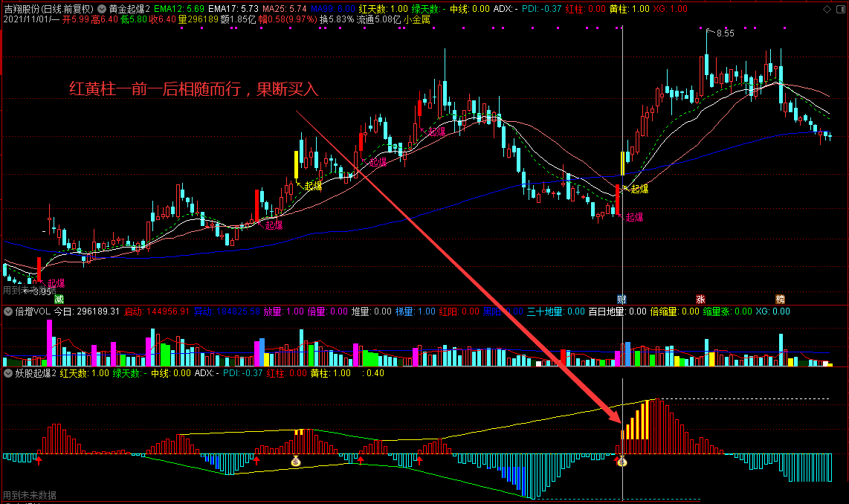Select the 黄金起爆2 indicator name
849x504 pixels.
(129, 9)
